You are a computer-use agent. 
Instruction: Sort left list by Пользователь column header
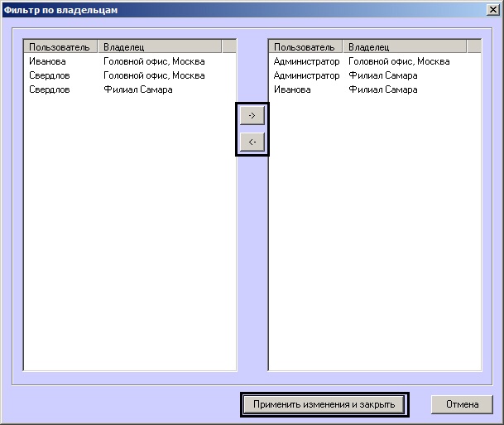tap(60, 47)
